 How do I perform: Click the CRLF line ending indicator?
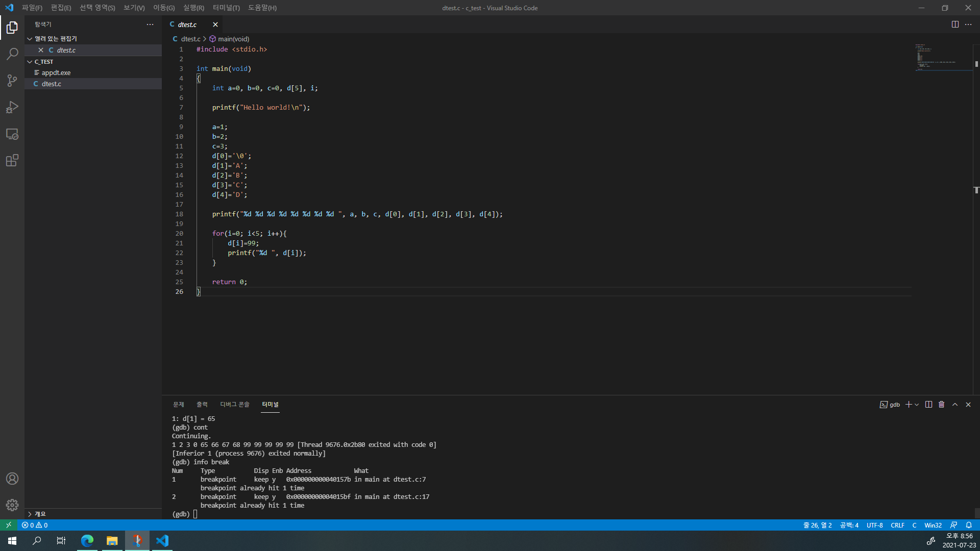(x=897, y=525)
